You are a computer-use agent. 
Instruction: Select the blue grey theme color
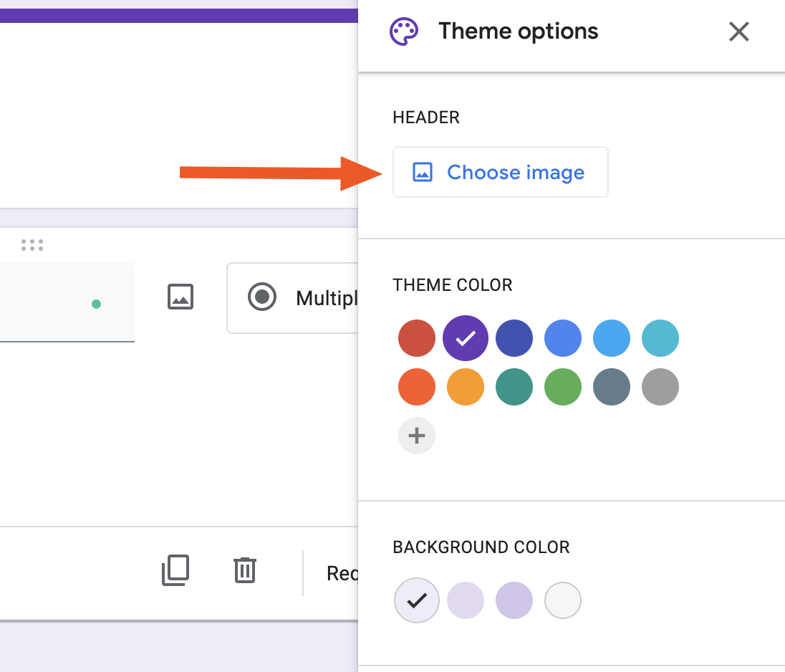[611, 387]
